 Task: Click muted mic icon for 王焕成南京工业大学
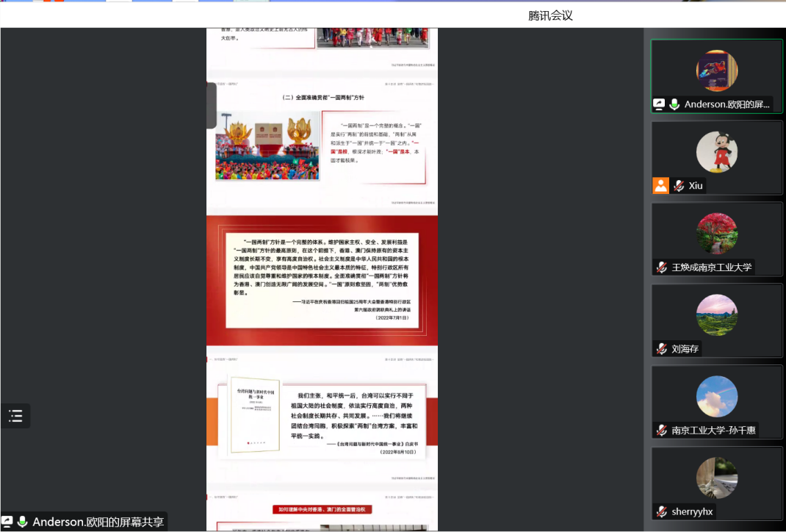pyautogui.click(x=662, y=267)
